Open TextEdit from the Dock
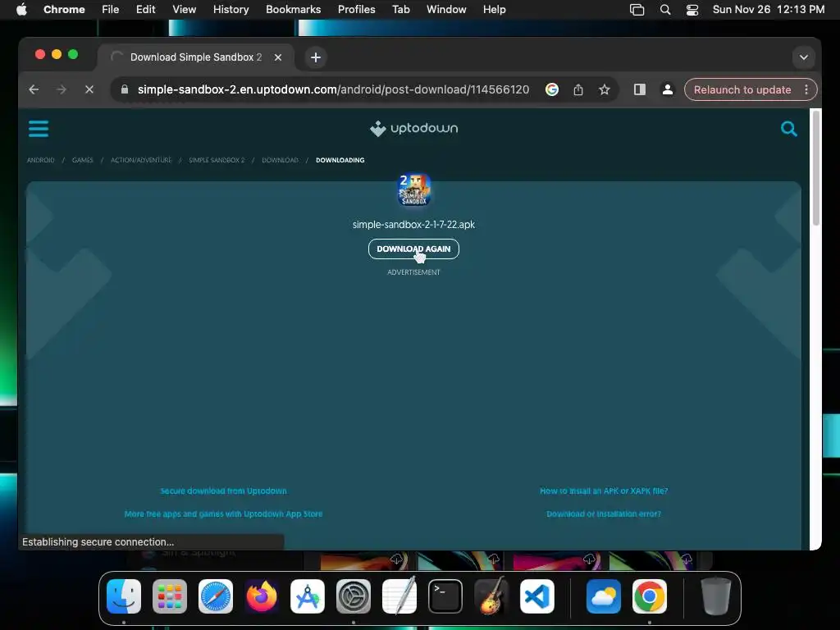Viewport: 840px width, 630px height. point(399,596)
